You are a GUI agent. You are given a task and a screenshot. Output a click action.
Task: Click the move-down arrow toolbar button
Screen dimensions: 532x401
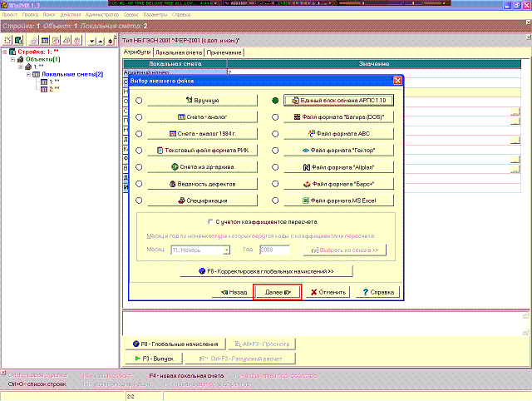[91, 41]
